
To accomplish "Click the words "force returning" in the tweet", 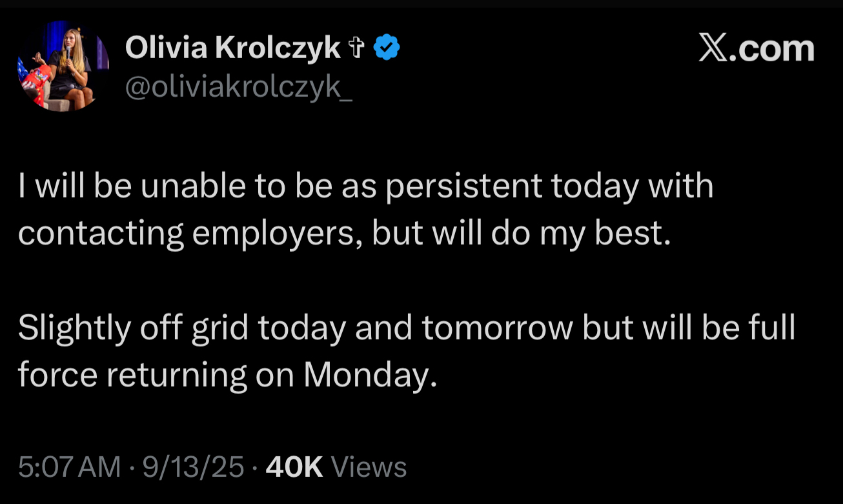I will [132, 375].
